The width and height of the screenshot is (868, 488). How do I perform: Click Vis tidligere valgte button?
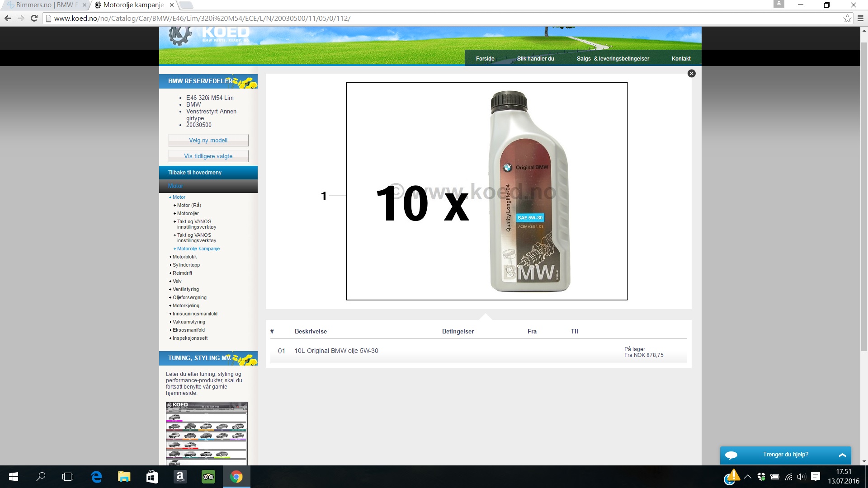[x=208, y=156]
